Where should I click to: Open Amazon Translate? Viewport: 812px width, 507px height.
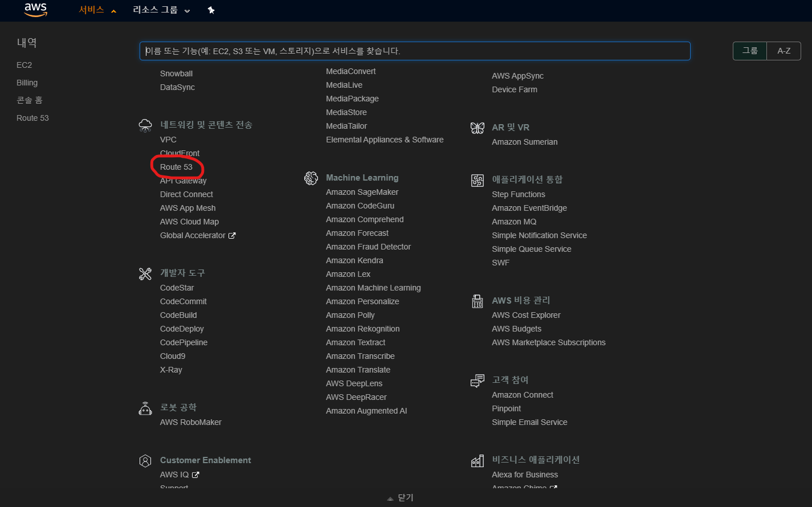click(358, 370)
